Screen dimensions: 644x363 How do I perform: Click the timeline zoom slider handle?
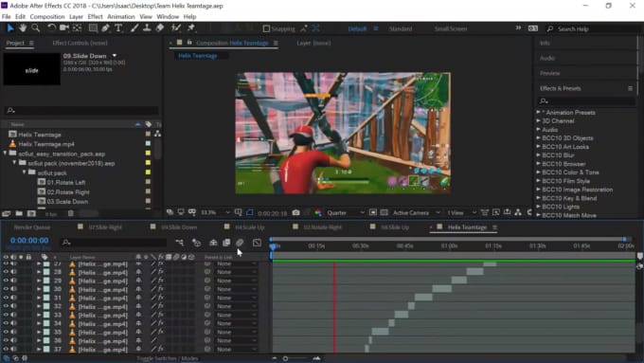285,358
